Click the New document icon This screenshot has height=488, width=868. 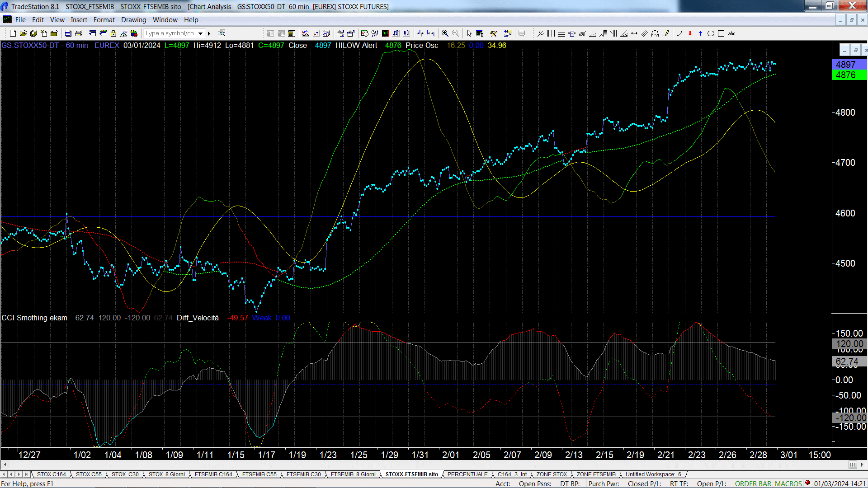[x=13, y=33]
